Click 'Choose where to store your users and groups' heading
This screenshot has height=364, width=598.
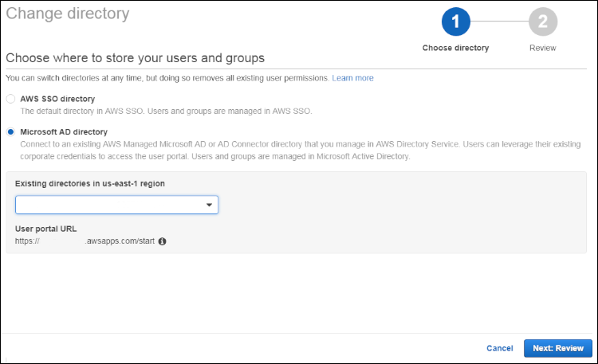(135, 58)
